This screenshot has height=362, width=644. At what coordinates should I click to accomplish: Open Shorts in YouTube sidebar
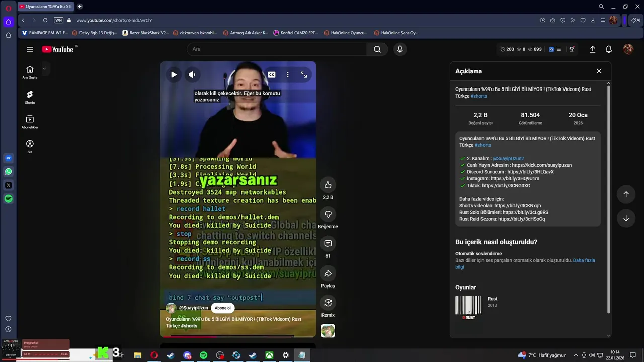point(30,97)
